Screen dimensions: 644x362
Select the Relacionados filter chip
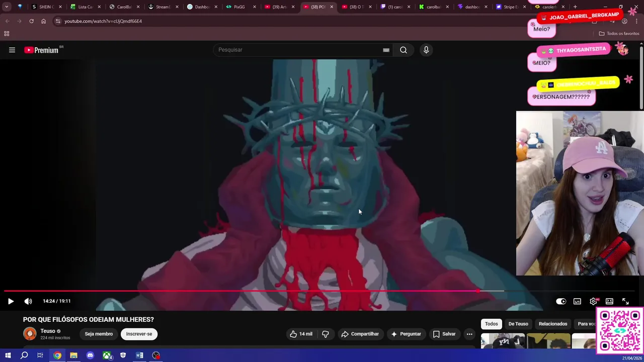tap(553, 324)
